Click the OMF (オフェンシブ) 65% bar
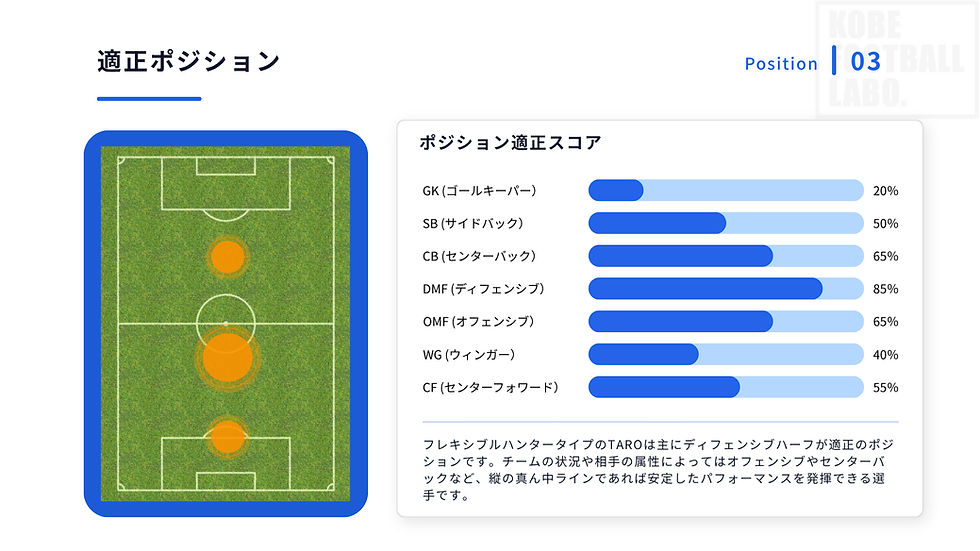980x551 pixels. 726,322
